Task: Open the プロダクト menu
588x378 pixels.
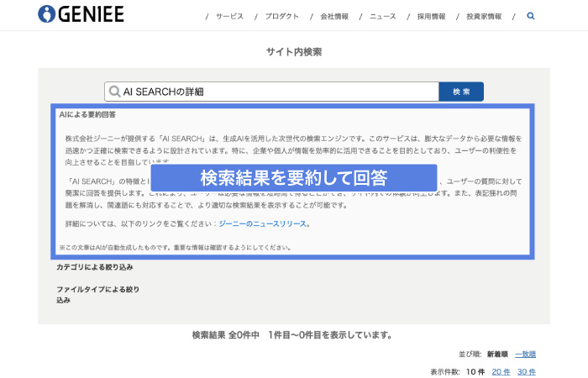Action: (x=282, y=16)
